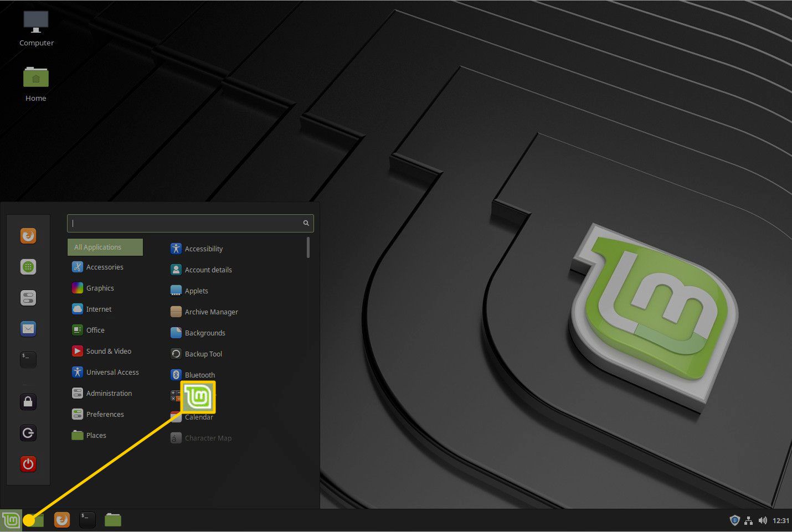Open the mail client favorite icon
Viewport: 792px width, 532px height.
click(28, 329)
